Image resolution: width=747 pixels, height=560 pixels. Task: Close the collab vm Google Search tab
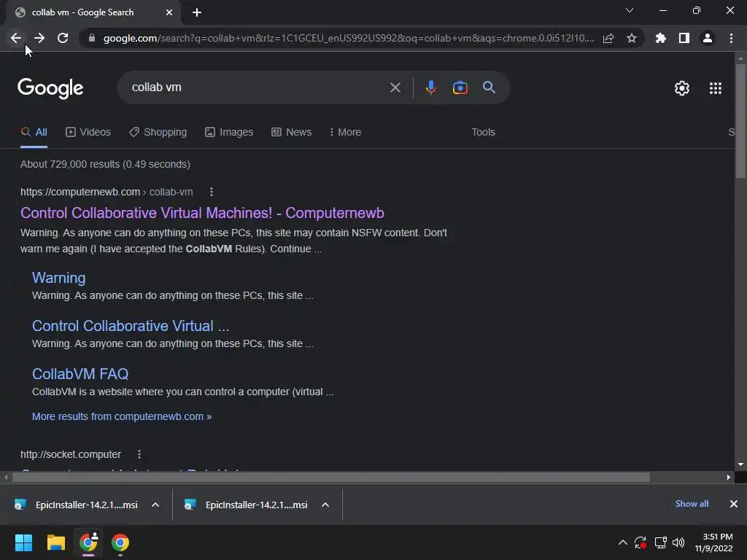(x=169, y=12)
